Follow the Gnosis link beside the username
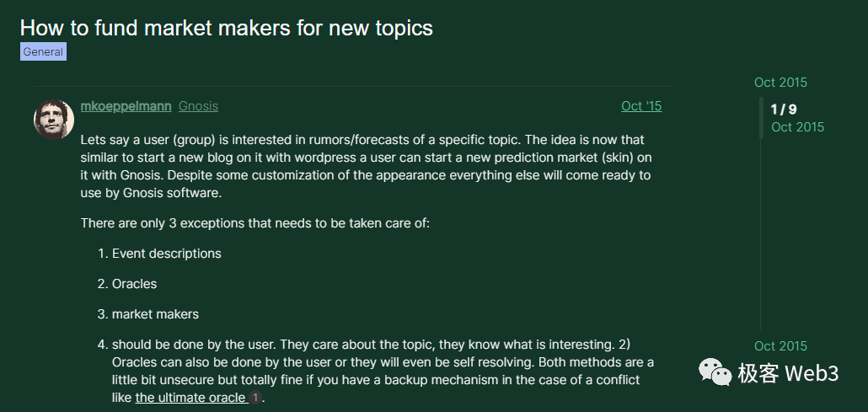The height and width of the screenshot is (412, 868). point(198,106)
